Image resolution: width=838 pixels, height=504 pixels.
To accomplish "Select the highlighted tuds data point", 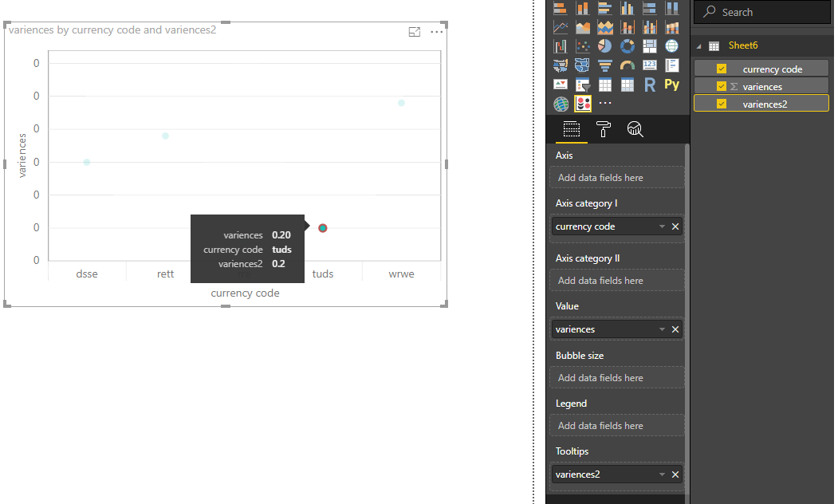I will [323, 228].
